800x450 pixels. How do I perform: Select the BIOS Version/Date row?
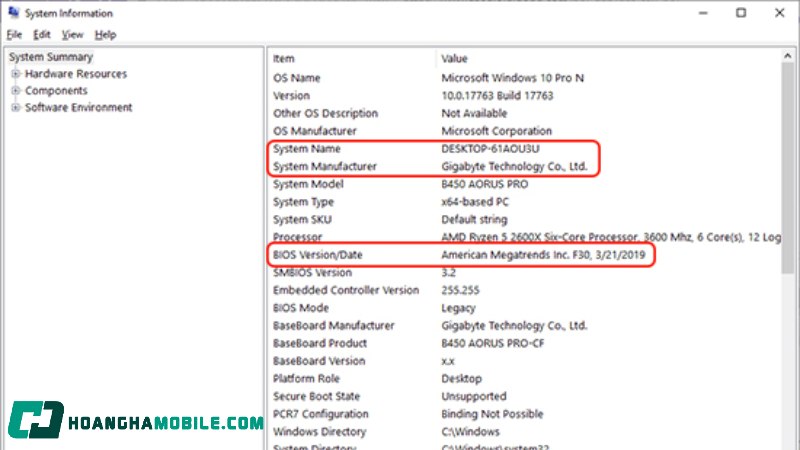click(x=524, y=255)
